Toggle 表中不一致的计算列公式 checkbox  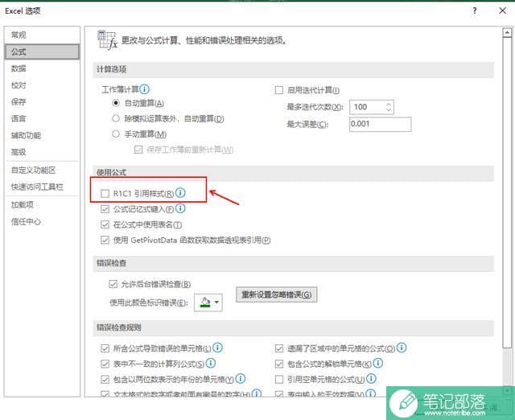point(105,364)
